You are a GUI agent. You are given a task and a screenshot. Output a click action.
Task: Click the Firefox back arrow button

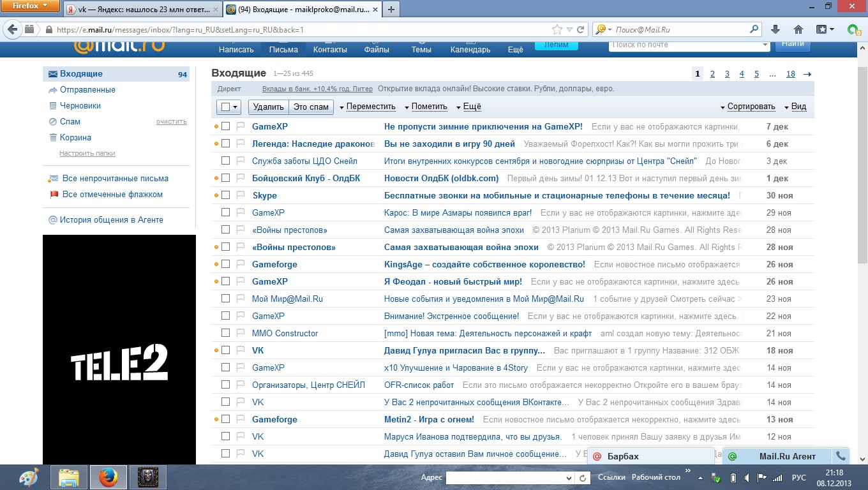point(13,29)
